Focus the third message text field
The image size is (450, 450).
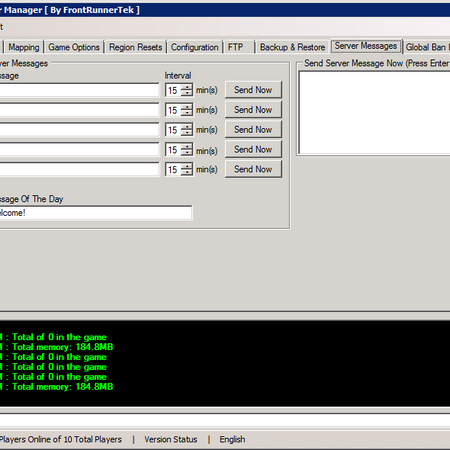pyautogui.click(x=79, y=130)
